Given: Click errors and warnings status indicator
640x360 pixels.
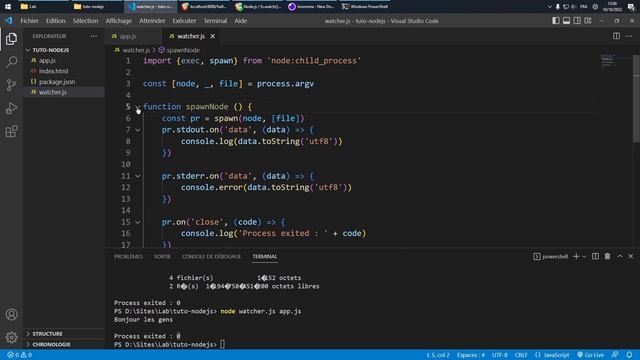Looking at the screenshot, I should click(x=20, y=355).
